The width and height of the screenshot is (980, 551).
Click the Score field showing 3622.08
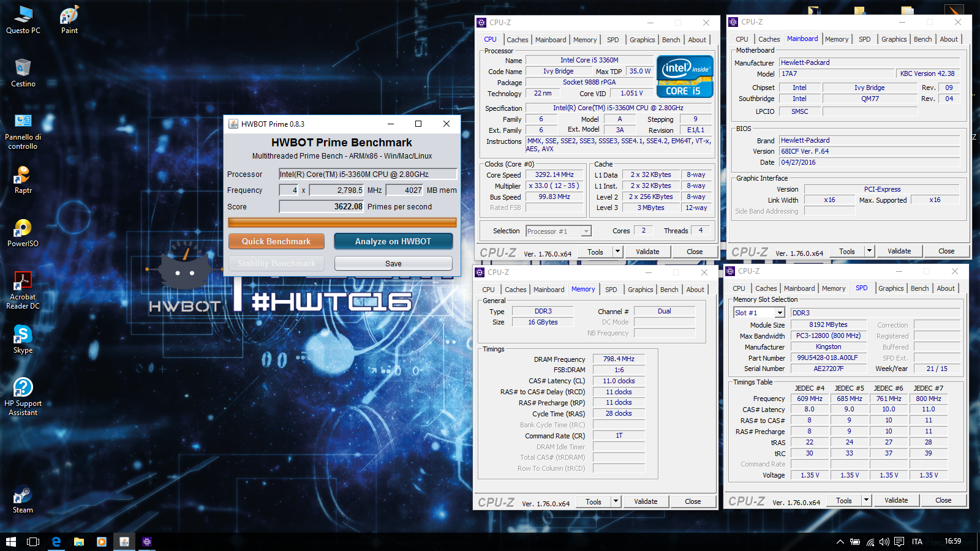click(x=322, y=207)
